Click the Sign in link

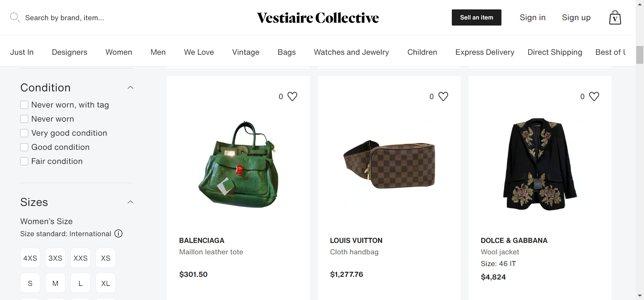(532, 17)
